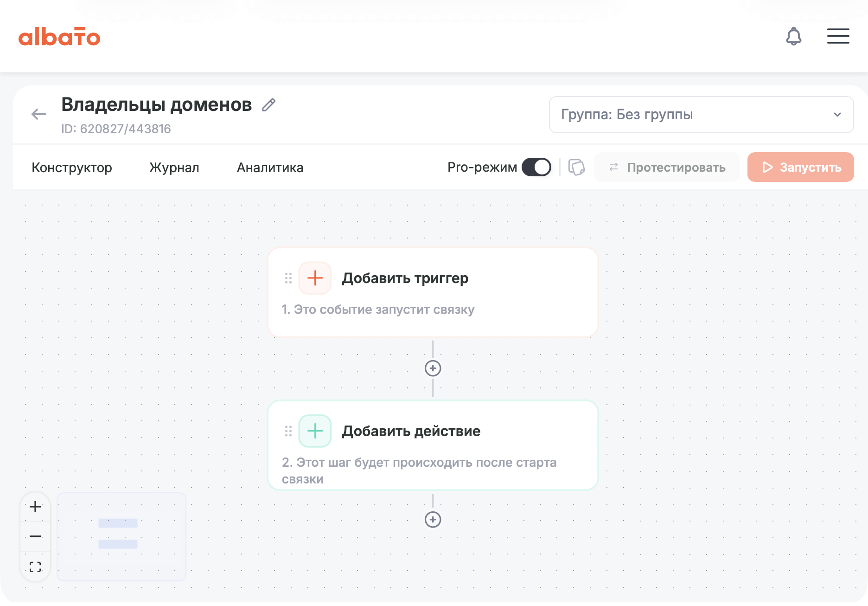Open the Журнал tab

(174, 168)
